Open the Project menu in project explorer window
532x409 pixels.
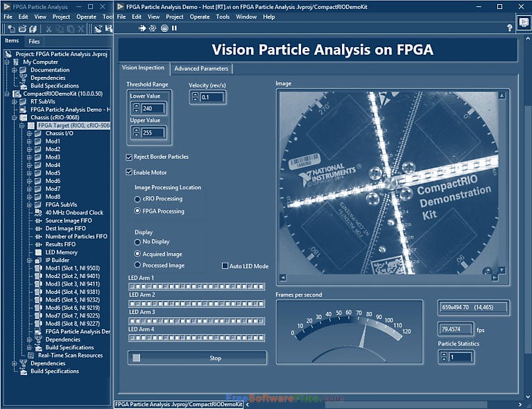61,17
